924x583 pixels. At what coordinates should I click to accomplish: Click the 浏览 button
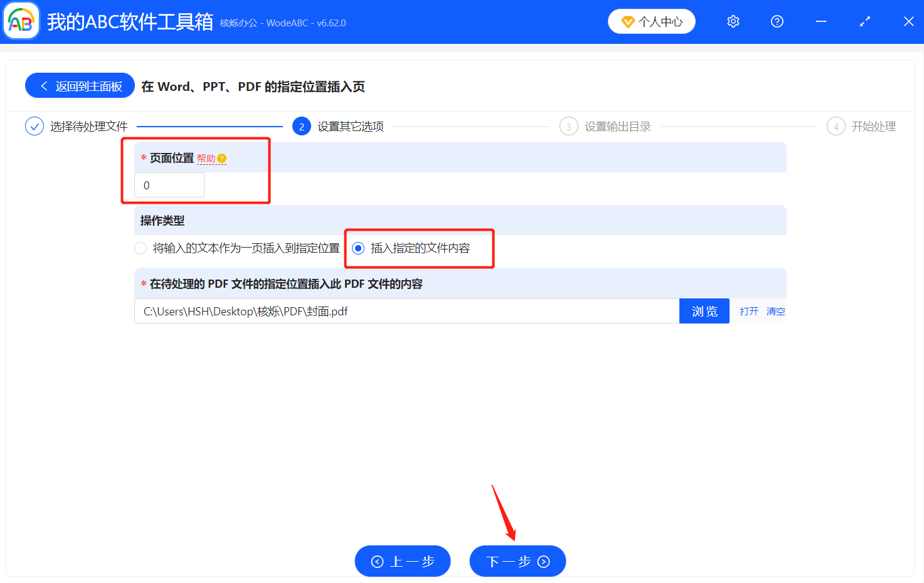[704, 311]
